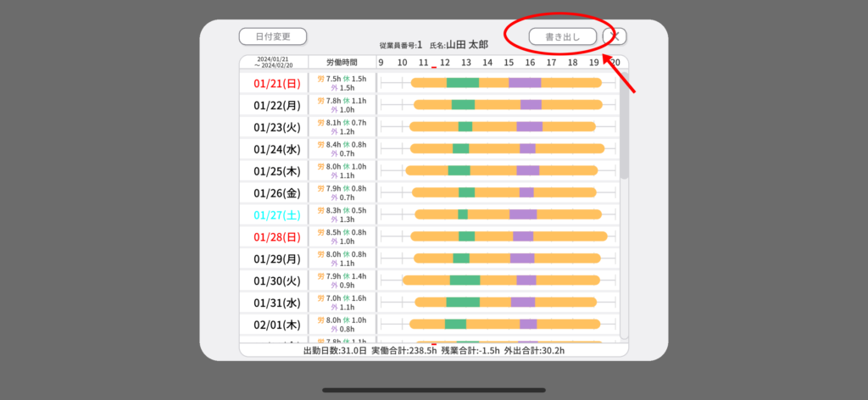Screen dimensions: 868x400
Task: Select the 01/21(日) date row
Action: tap(273, 83)
